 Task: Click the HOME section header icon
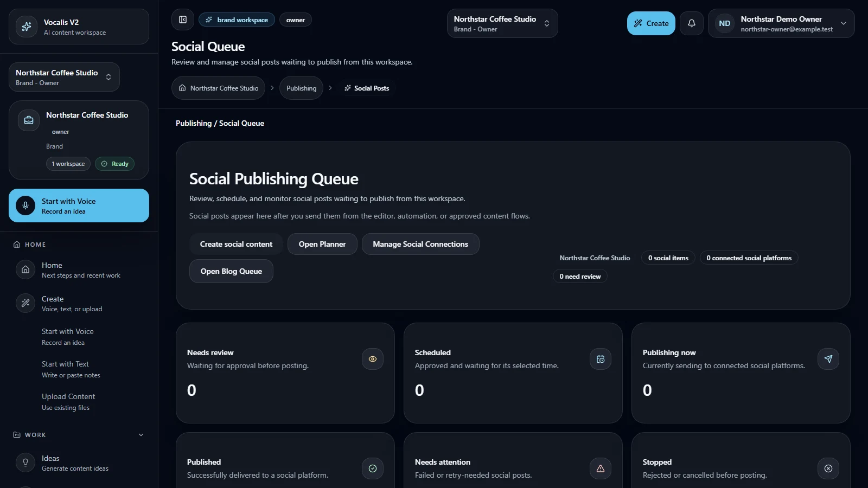point(17,245)
